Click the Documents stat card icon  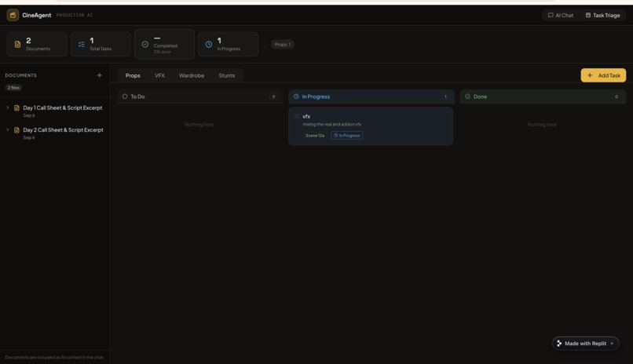click(17, 45)
